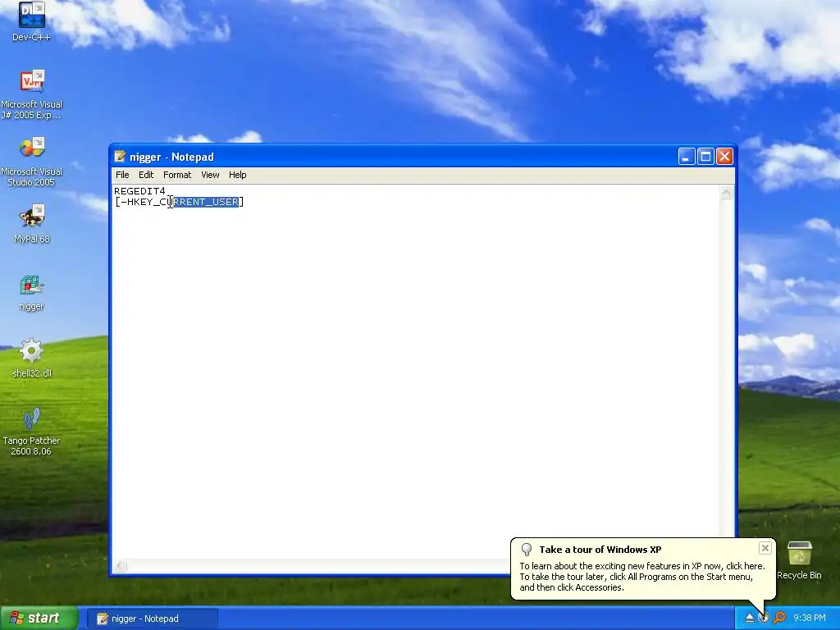Viewport: 840px width, 630px height.
Task: Open the Format menu in Notepad
Action: [x=177, y=175]
